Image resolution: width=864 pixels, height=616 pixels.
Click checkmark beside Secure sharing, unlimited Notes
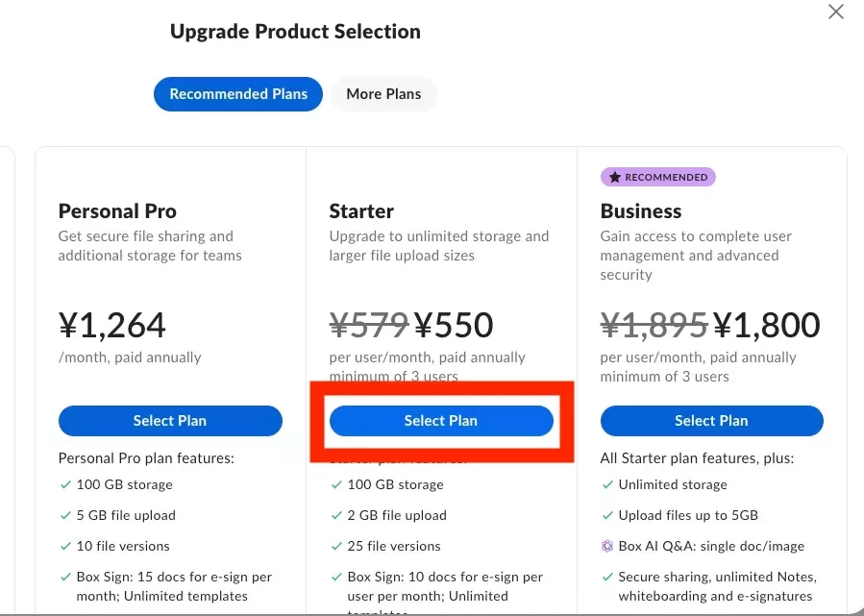(606, 578)
